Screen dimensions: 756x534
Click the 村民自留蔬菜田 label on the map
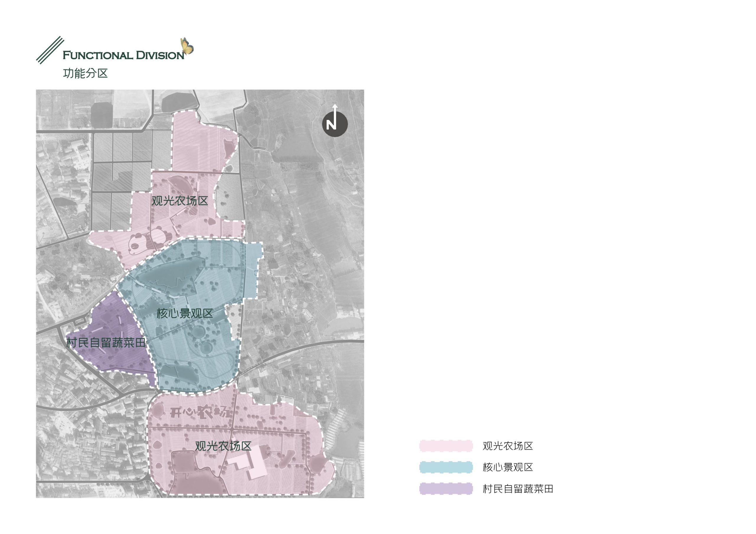coord(106,343)
